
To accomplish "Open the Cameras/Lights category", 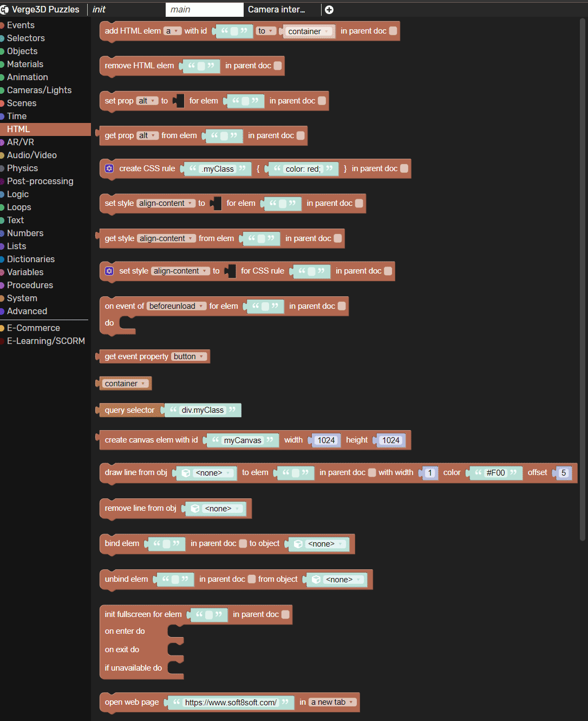I will coord(39,90).
